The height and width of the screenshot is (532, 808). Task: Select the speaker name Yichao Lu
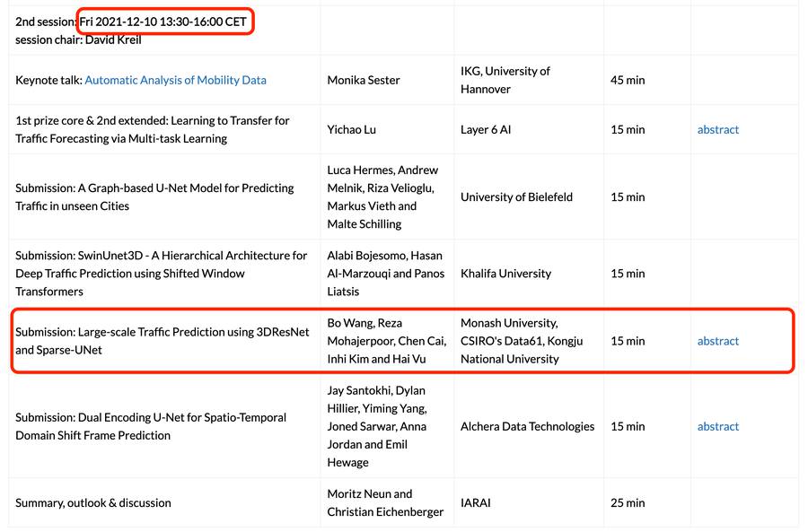point(351,129)
